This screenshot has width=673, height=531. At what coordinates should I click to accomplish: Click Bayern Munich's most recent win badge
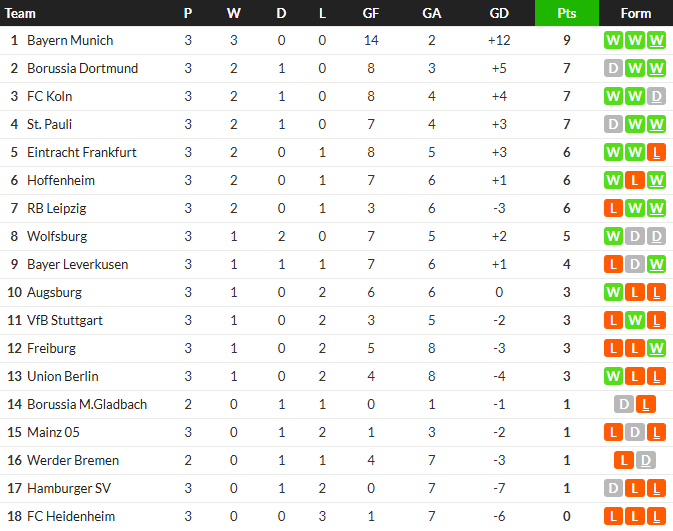pos(657,41)
